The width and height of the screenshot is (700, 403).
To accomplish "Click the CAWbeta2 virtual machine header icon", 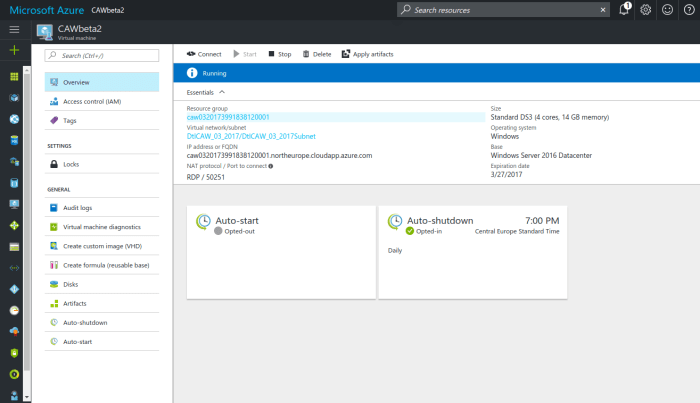I will coord(45,32).
